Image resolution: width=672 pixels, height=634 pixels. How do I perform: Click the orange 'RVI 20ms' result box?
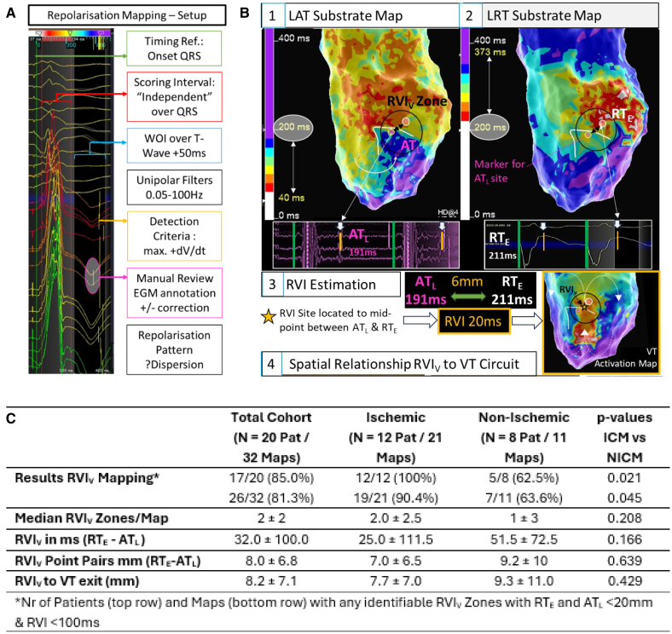473,321
